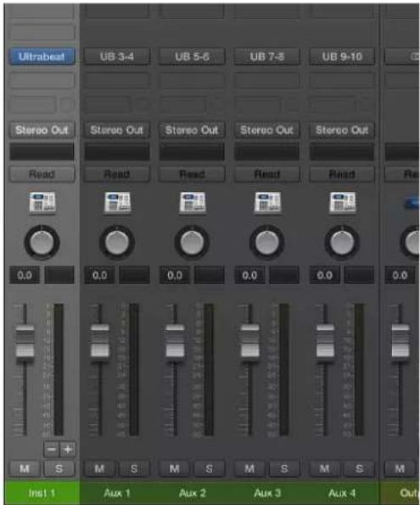
Task: Mute the Inst 1 channel
Action: [x=25, y=469]
